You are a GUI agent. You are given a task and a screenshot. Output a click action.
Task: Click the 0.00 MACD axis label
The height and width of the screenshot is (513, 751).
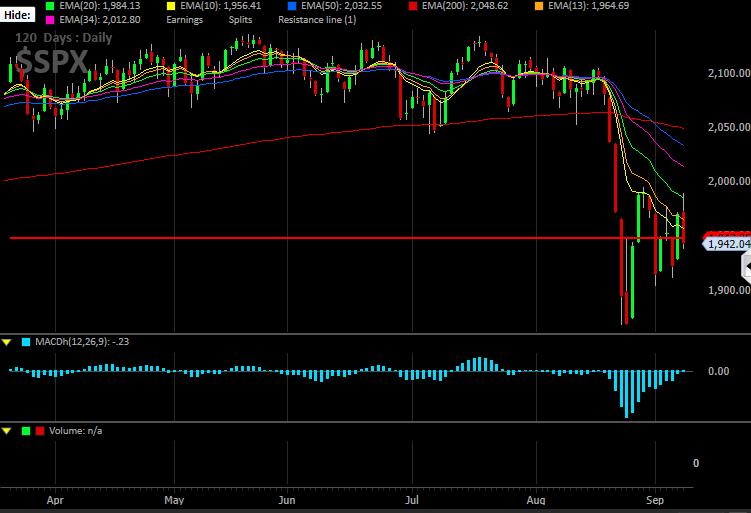(718, 371)
